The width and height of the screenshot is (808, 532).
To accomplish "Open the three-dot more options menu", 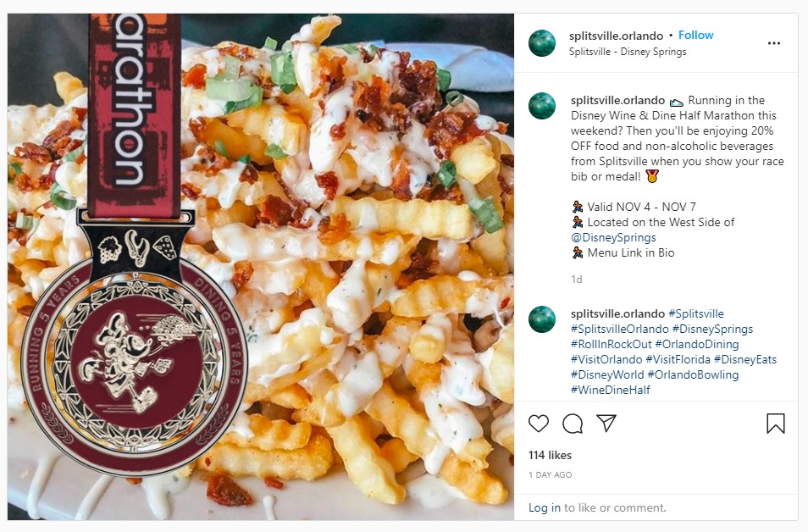I will (x=774, y=43).
